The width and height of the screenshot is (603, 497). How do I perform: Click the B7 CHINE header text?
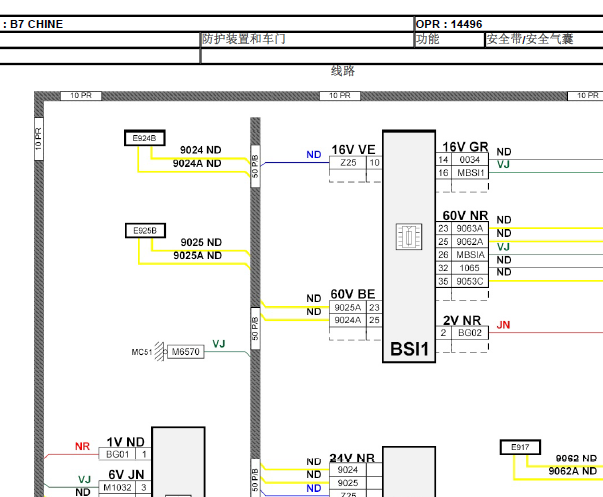pos(37,24)
